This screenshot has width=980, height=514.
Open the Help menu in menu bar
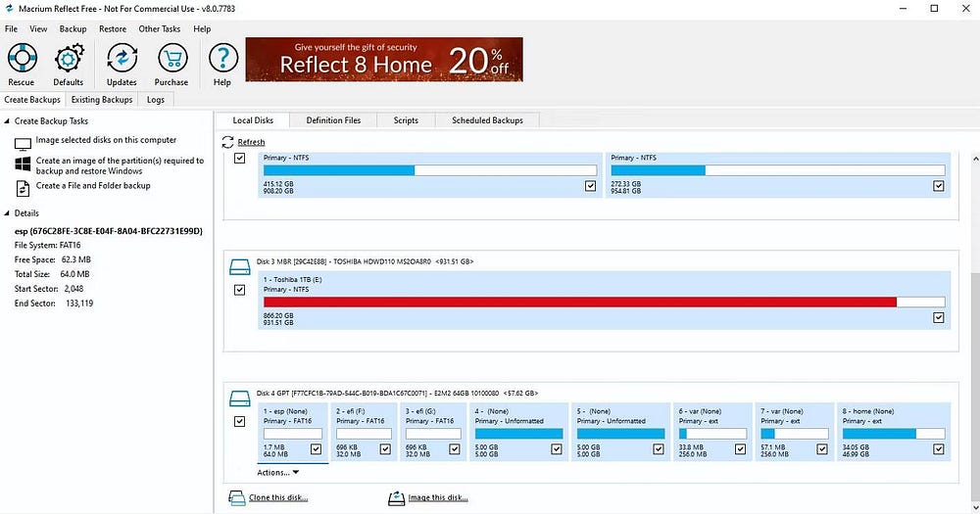(202, 28)
